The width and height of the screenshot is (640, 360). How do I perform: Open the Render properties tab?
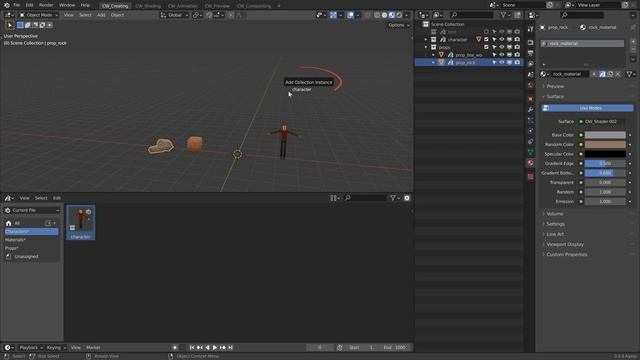coord(530,42)
